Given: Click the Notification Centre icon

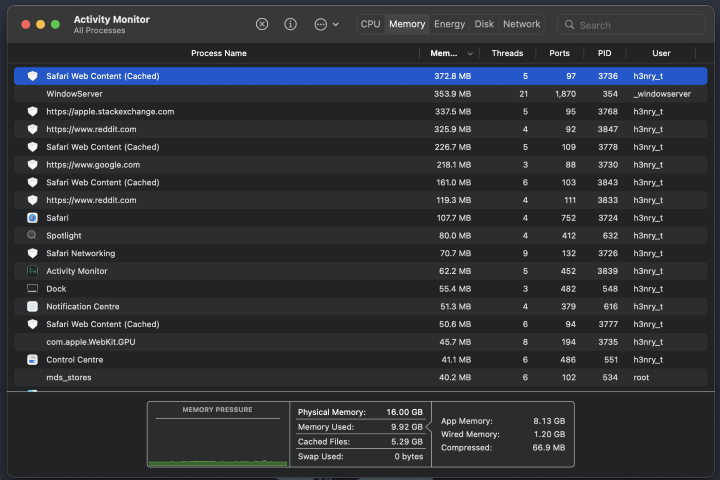Looking at the screenshot, I should [32, 306].
